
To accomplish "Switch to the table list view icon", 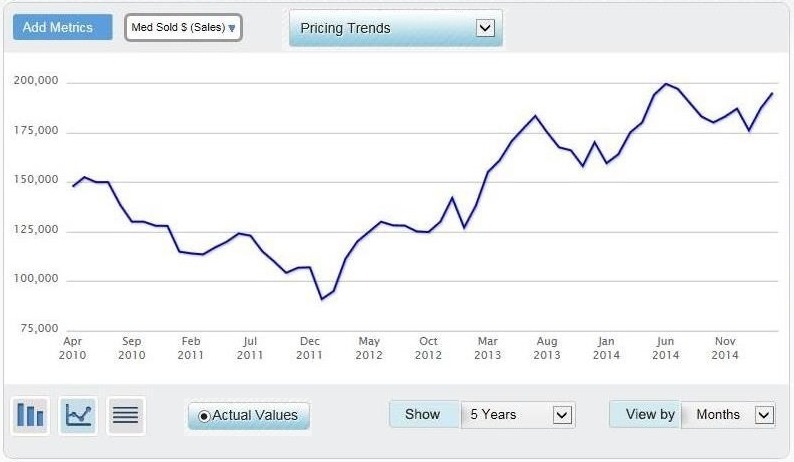I will click(x=125, y=415).
